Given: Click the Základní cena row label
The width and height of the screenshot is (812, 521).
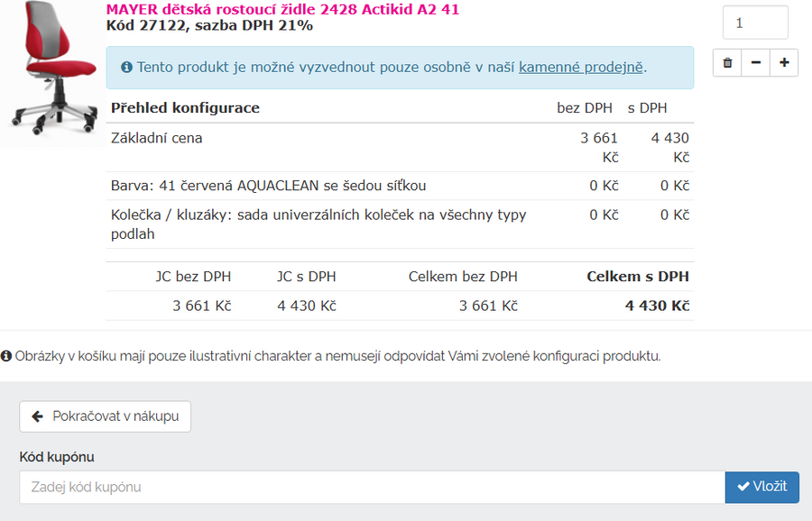Looking at the screenshot, I should (x=157, y=139).
